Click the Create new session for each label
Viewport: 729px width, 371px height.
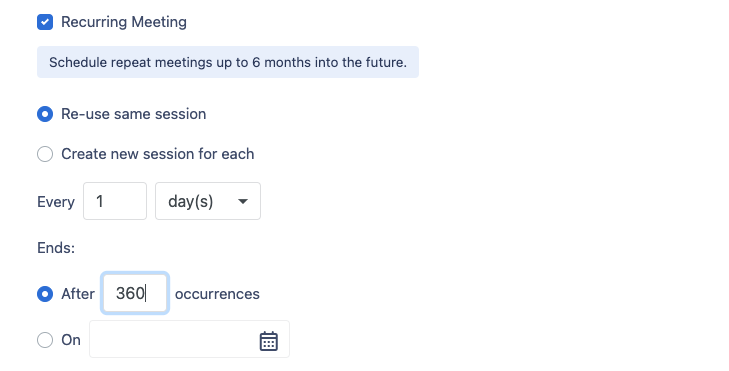click(158, 154)
